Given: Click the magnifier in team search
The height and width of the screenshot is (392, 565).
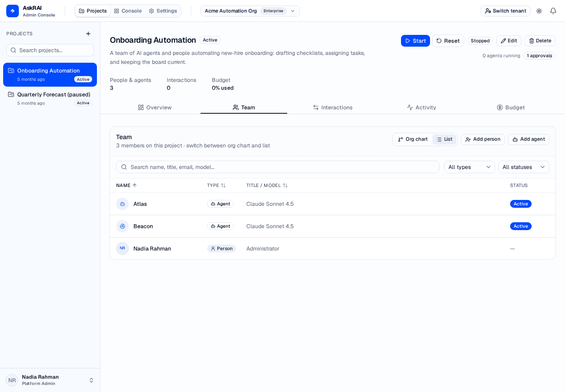Looking at the screenshot, I should click(x=124, y=167).
